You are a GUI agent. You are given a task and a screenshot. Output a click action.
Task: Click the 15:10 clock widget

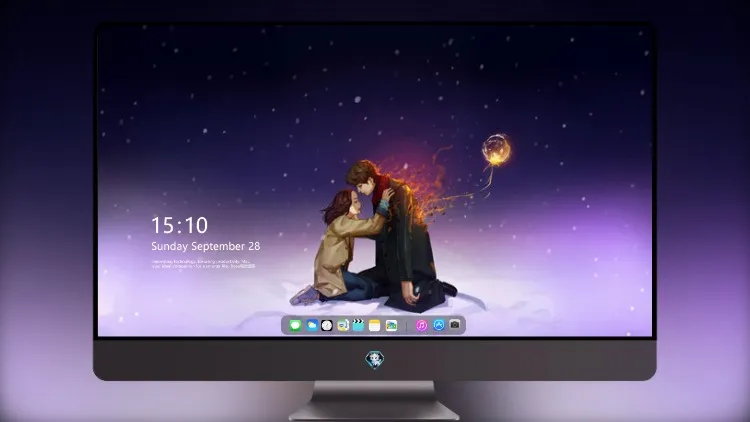pyautogui.click(x=179, y=225)
